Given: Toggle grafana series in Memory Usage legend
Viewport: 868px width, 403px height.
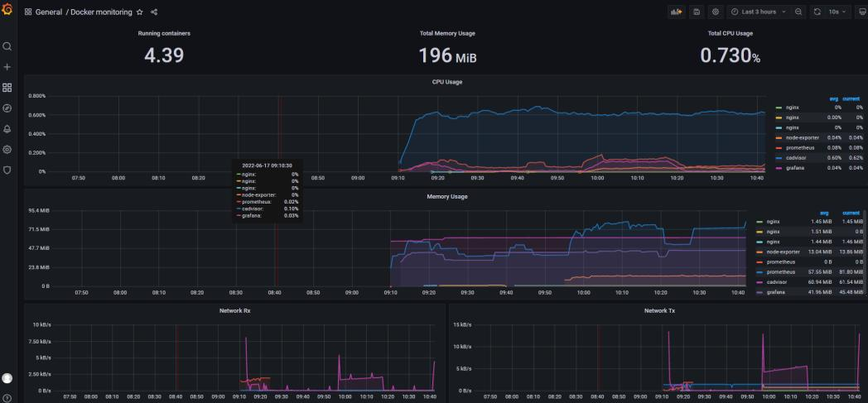Looking at the screenshot, I should coord(775,292).
